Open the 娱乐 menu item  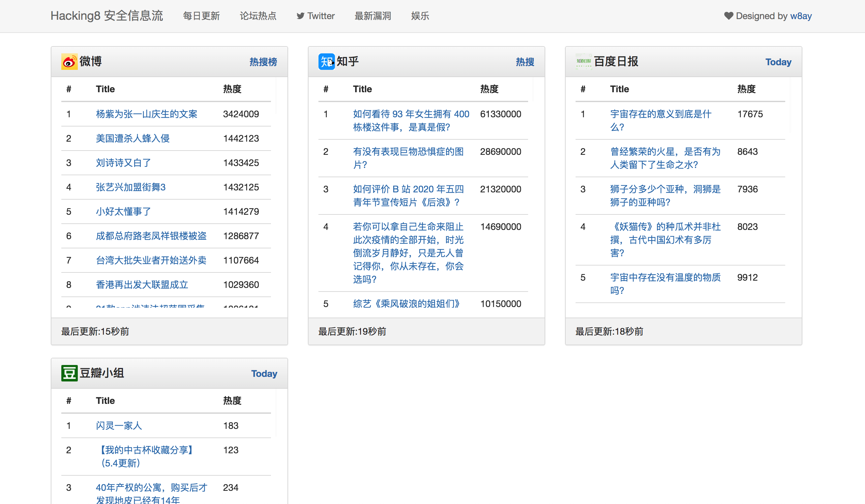tap(420, 16)
